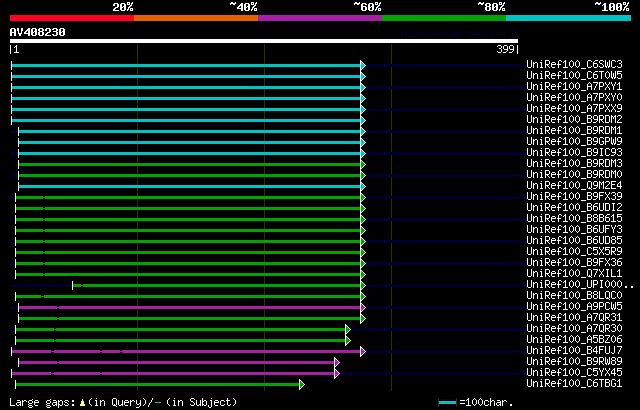Select the UniRef100_C6TBG1 label
This screenshot has height=410, width=640.
[574, 384]
